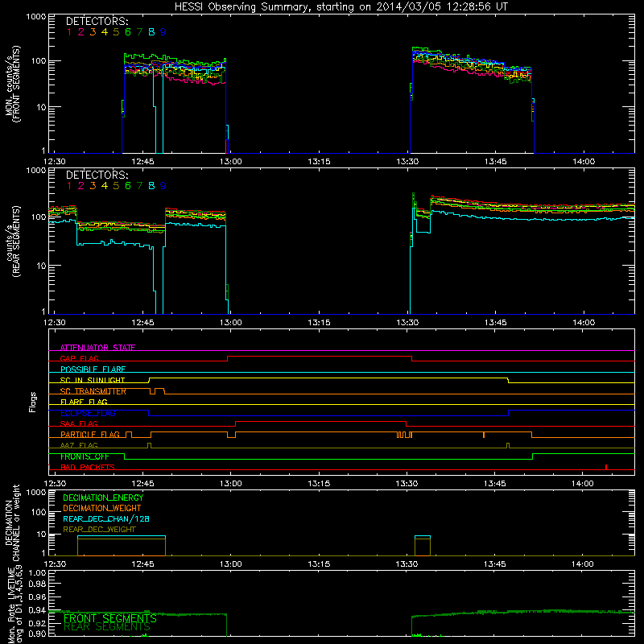Click the PARTICLE FLAG label
Image resolution: width=644 pixels, height=644 pixels.
[x=90, y=435]
